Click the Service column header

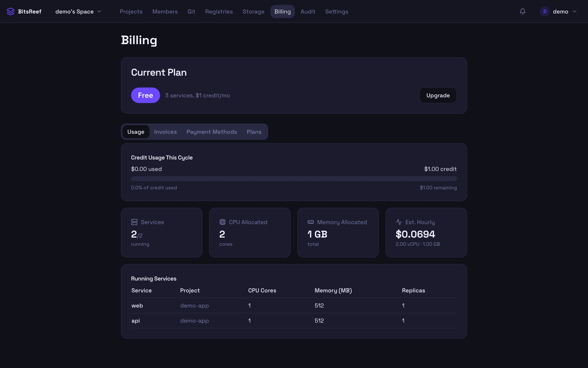(x=141, y=290)
